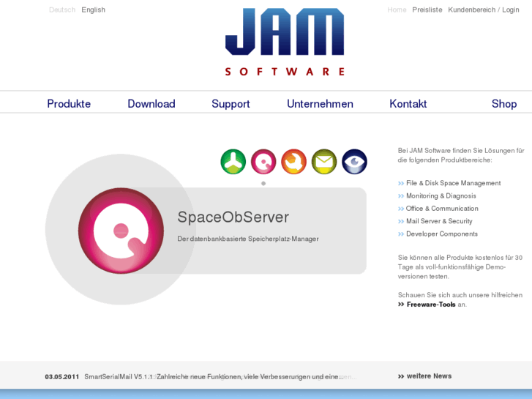Open the Support menu
This screenshot has width=532, height=399.
click(231, 103)
